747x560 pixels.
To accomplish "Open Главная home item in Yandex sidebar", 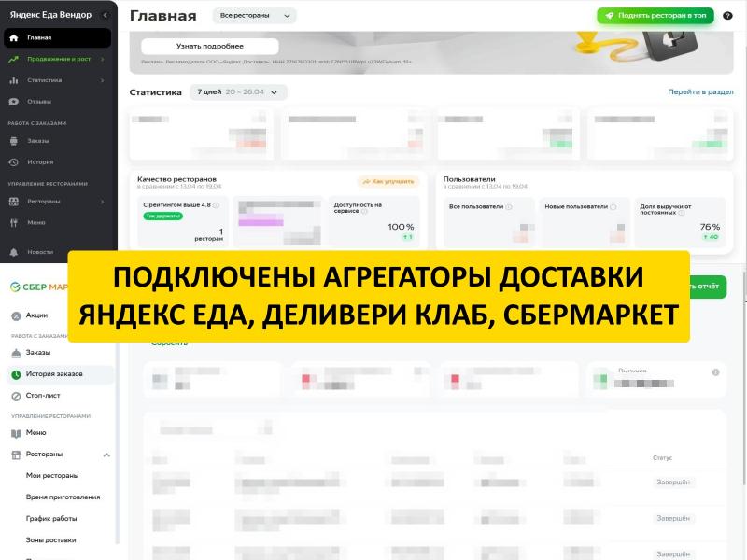I will pos(57,37).
